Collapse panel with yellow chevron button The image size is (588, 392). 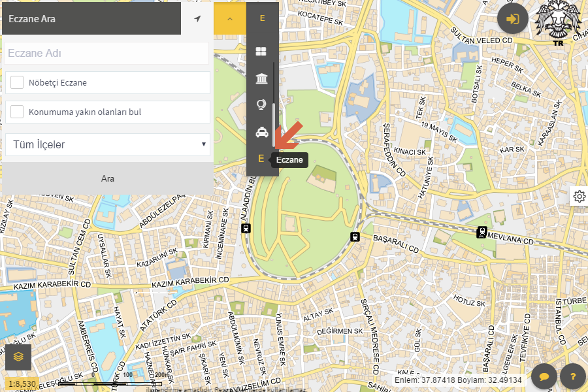[x=230, y=19]
